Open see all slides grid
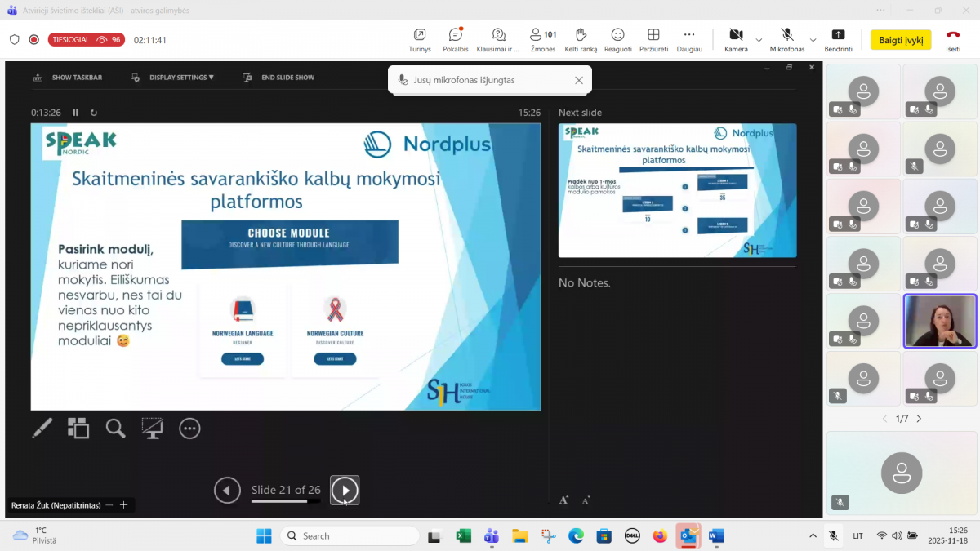The image size is (980, 551). click(x=78, y=428)
